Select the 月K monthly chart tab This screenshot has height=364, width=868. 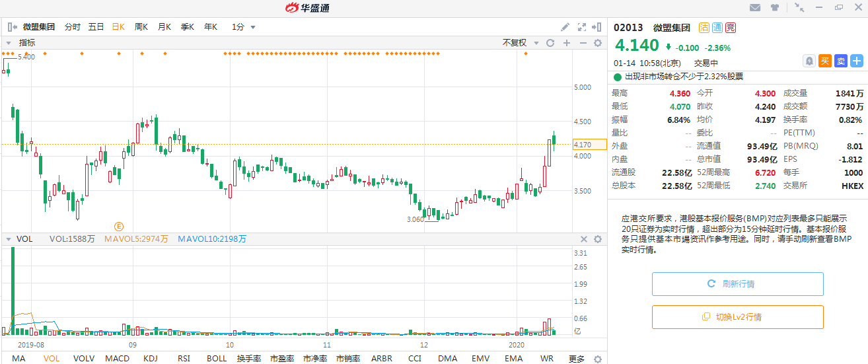[164, 27]
